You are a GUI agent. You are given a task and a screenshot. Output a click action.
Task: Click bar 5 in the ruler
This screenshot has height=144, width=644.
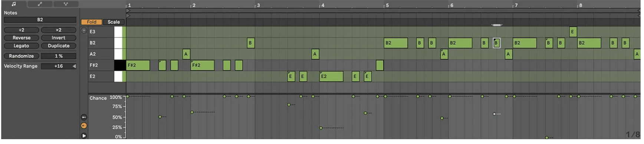[x=387, y=6]
